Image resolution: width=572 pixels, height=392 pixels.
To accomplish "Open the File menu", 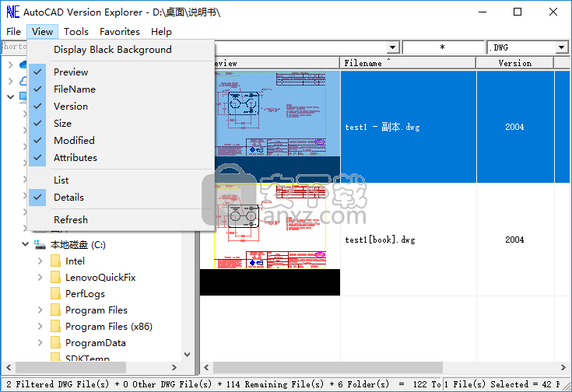I will coord(13,32).
